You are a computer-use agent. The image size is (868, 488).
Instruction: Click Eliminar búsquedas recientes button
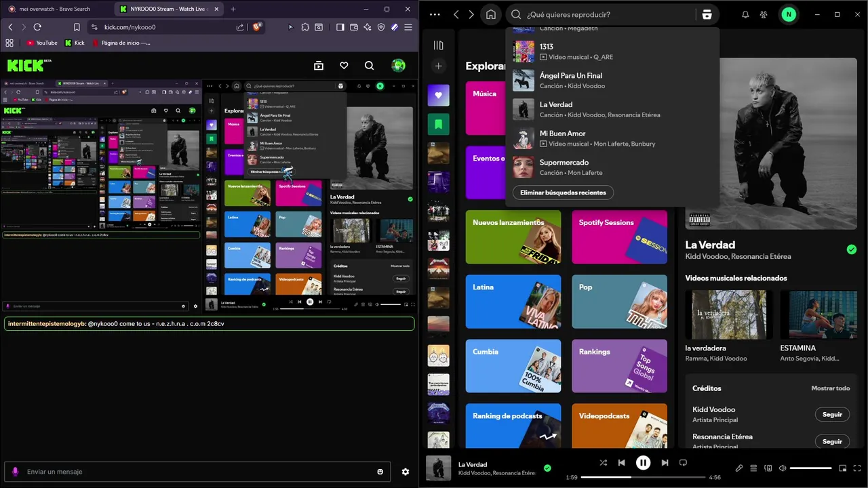click(x=563, y=192)
